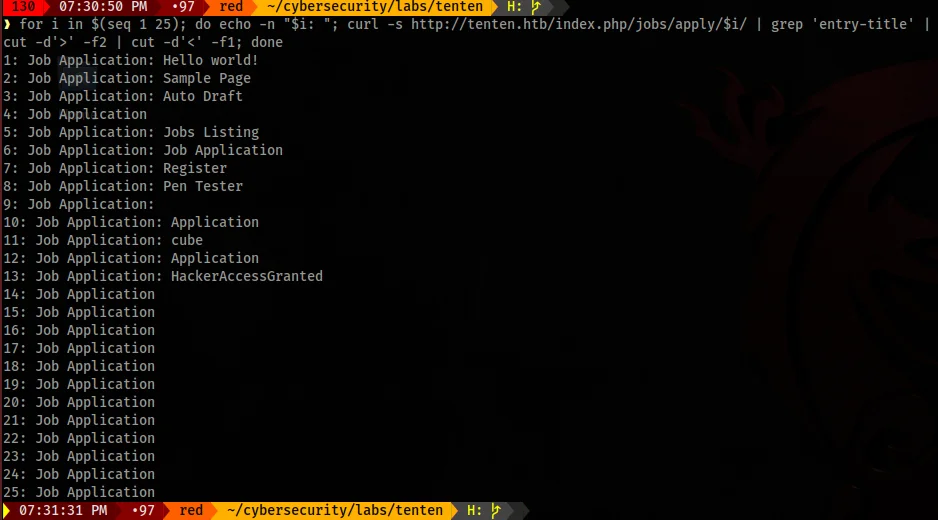Image resolution: width=938 pixels, height=520 pixels.
Task: Click the tenten.htb URL in the command
Action: tap(578, 25)
